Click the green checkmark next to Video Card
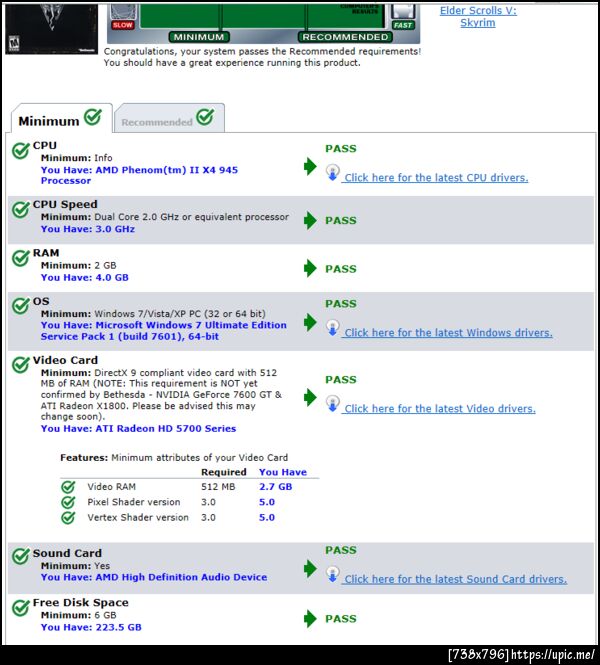Viewport: 600px width, 665px height. point(21,364)
